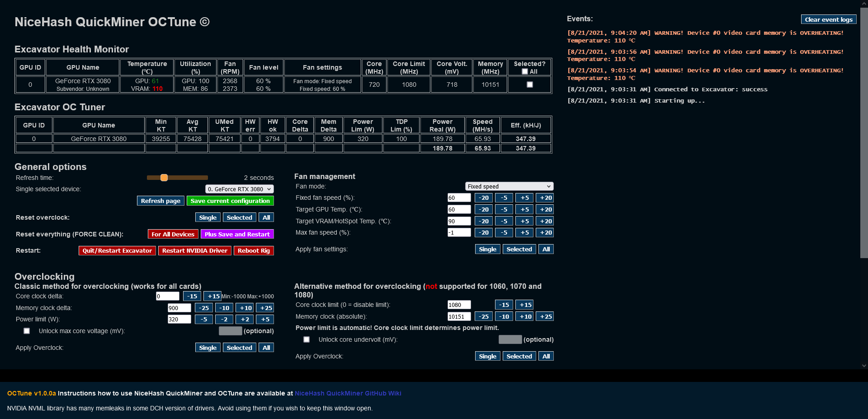Open the Fan mode dropdown
The image size is (868, 419).
[509, 186]
